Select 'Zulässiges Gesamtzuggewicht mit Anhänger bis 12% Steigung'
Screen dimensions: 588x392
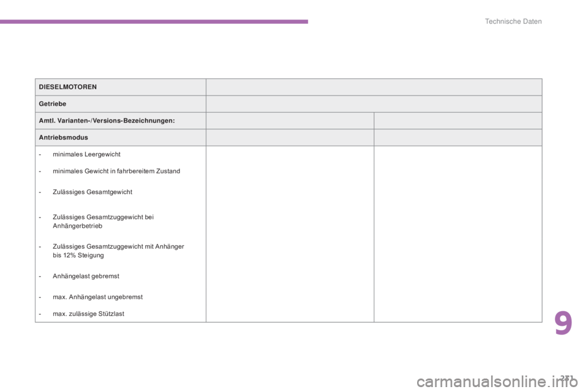(118, 251)
